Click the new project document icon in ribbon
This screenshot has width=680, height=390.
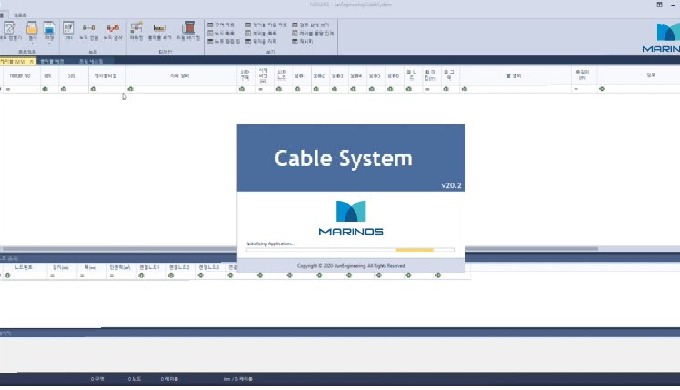pos(9,29)
